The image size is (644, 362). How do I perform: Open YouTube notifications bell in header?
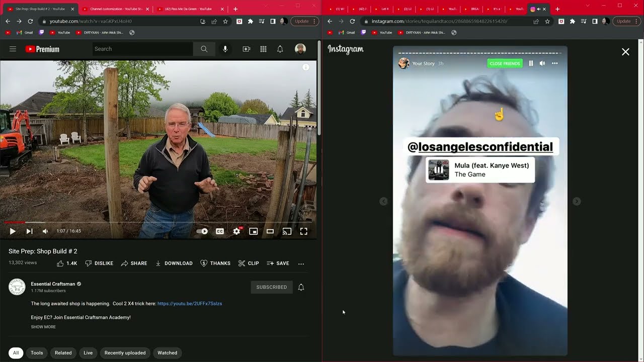pos(280,49)
